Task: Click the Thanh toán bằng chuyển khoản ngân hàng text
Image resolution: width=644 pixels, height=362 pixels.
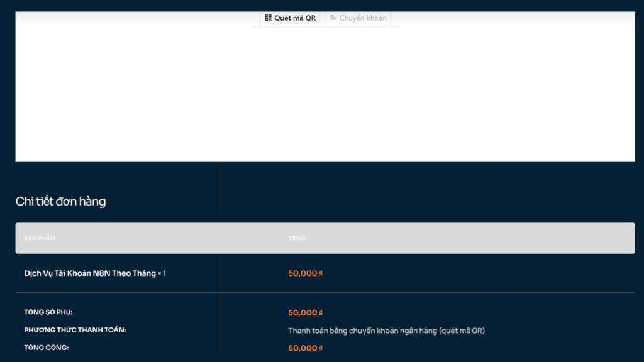Action: pos(387,331)
